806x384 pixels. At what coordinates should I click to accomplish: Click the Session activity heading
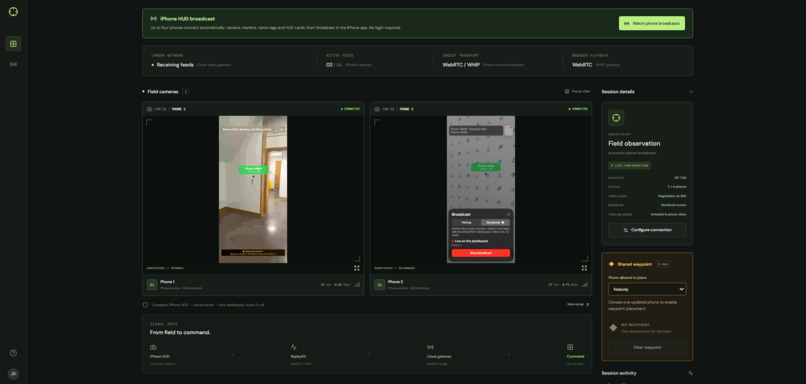click(619, 373)
